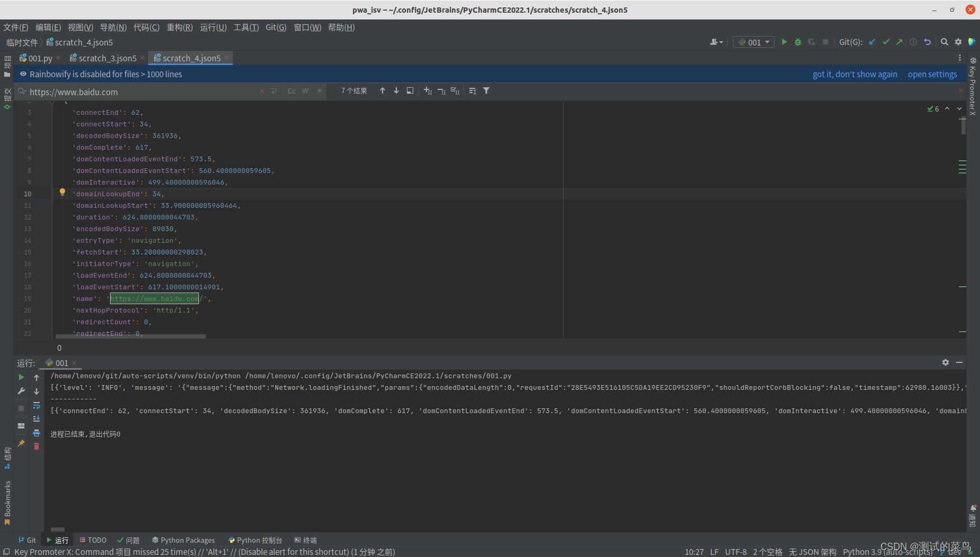
Task: Click editor horizontal scrollbar thumb
Action: pos(131,336)
